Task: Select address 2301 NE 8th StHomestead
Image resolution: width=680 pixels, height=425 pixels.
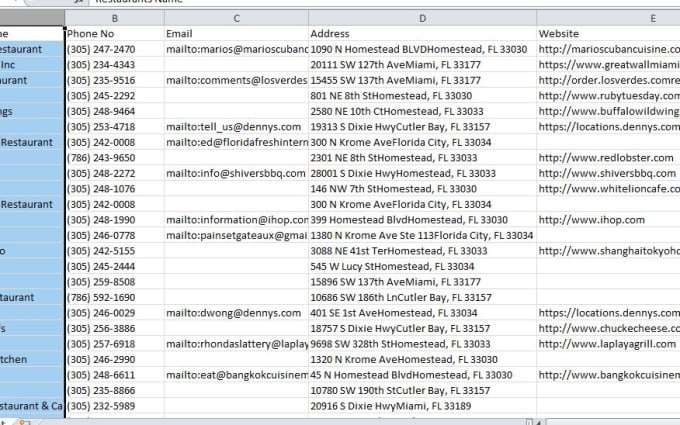Action: point(422,158)
